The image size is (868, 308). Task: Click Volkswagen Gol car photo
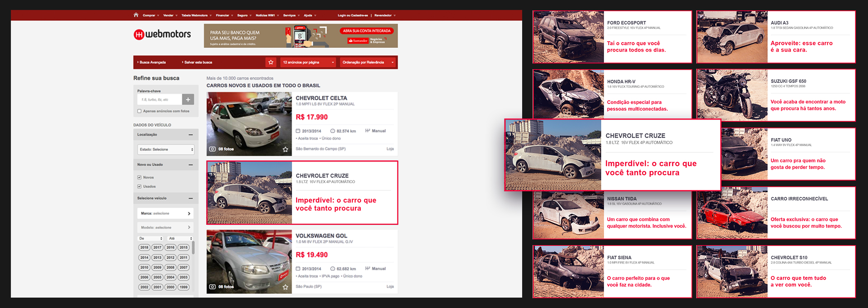coord(249,262)
